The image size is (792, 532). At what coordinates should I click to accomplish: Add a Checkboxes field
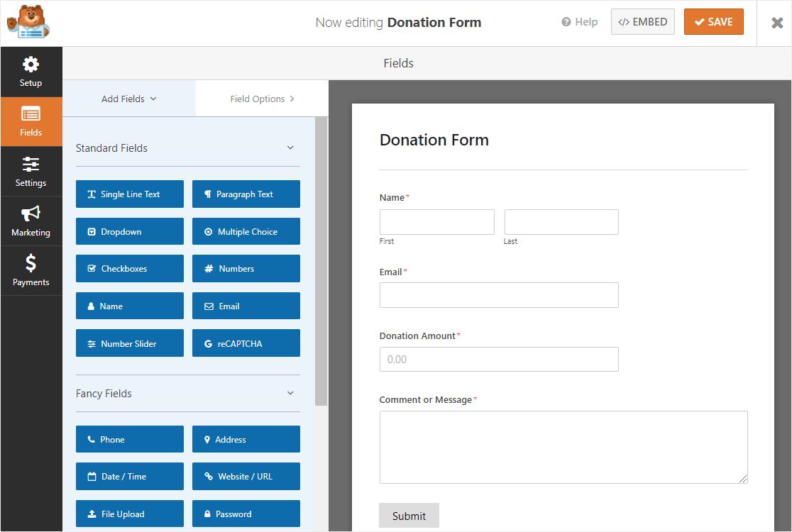point(130,269)
